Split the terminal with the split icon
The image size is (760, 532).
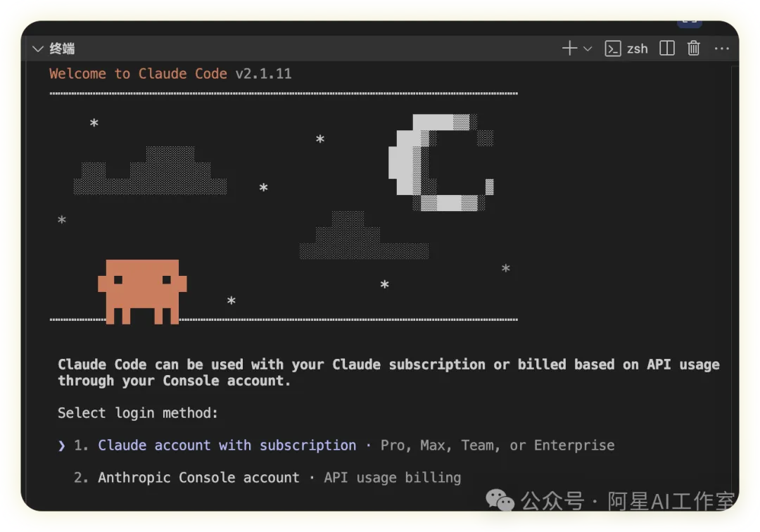[x=666, y=49]
